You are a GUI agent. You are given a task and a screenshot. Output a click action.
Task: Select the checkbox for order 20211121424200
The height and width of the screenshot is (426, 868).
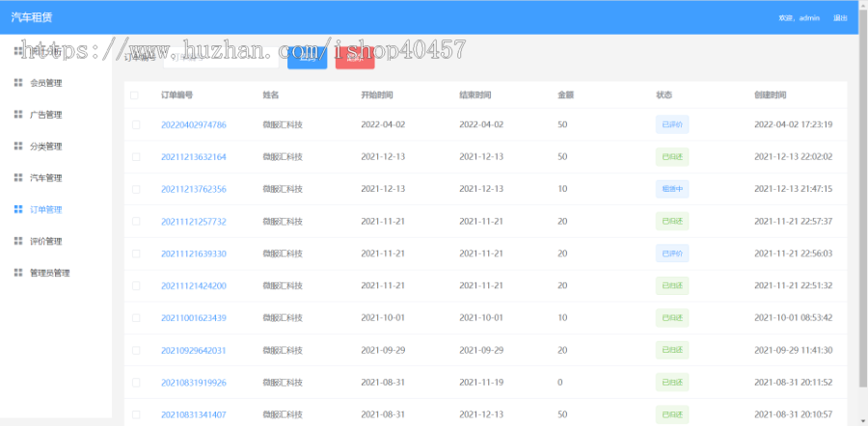point(136,286)
